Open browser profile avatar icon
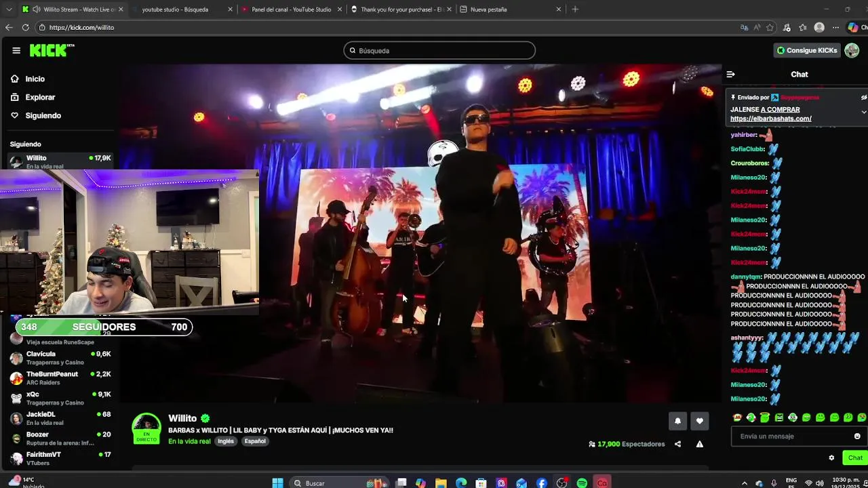The height and width of the screenshot is (488, 868). (819, 28)
